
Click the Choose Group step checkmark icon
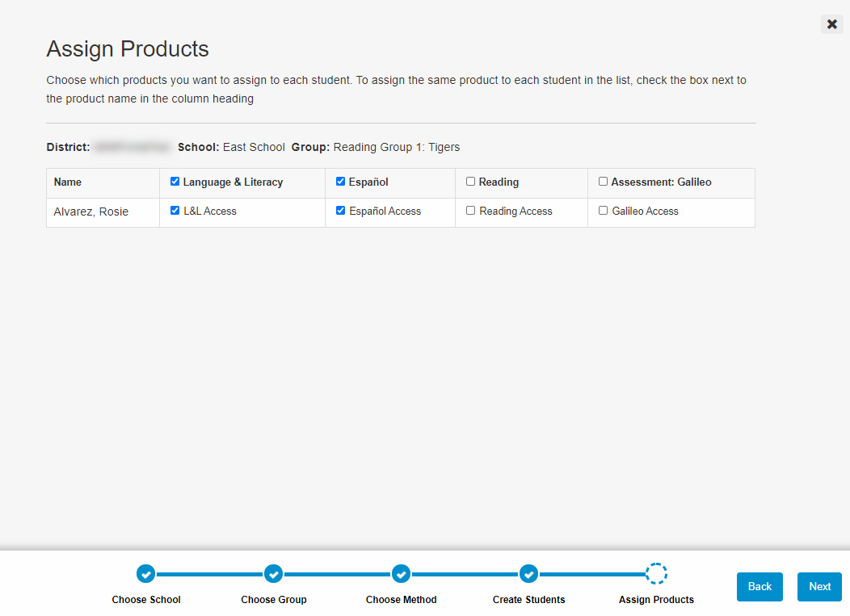[273, 574]
